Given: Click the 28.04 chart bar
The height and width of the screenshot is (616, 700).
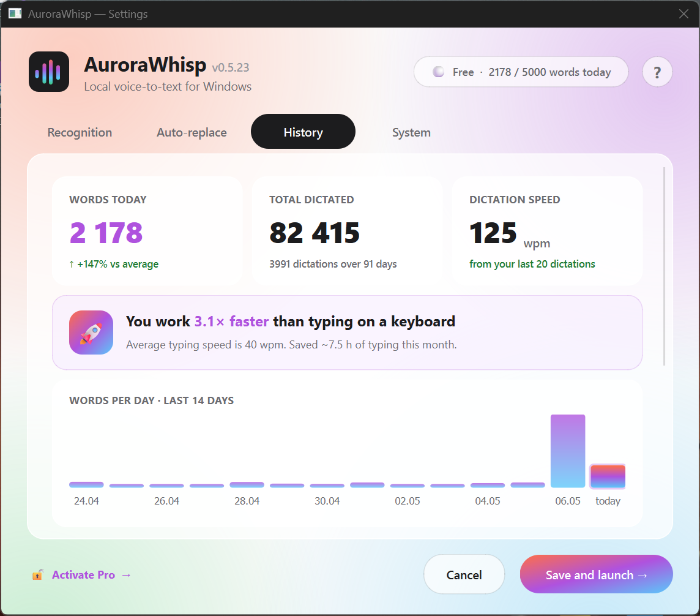Looking at the screenshot, I should click(247, 485).
